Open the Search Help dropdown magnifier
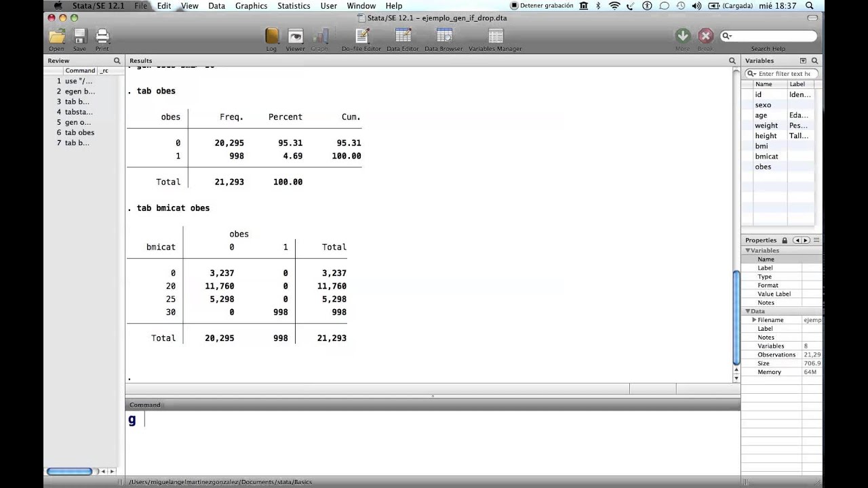Screen dimensions: 868x488 pos(727,36)
